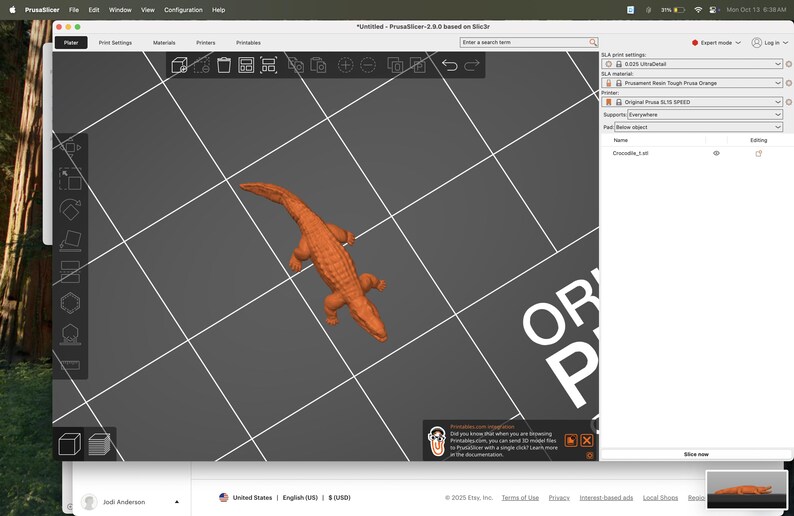This screenshot has width=794, height=516.
Task: Select Crocodile_t.stl in object list
Action: (x=630, y=153)
